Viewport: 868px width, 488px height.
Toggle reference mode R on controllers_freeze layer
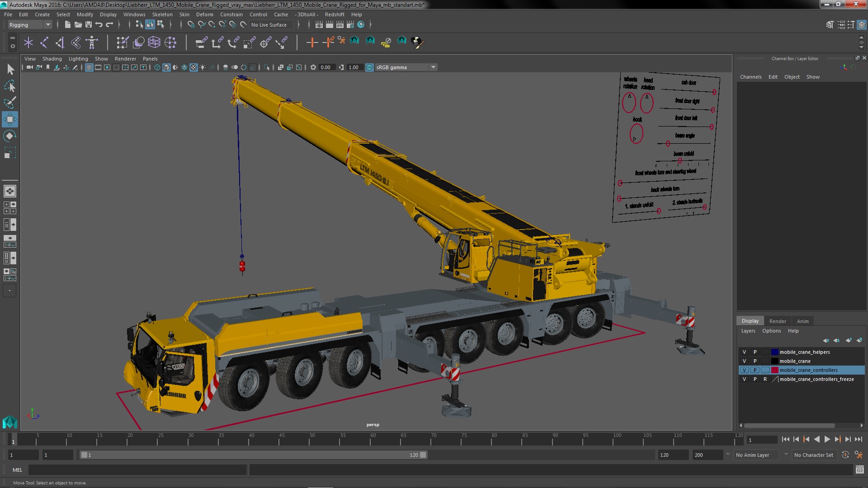[x=765, y=379]
